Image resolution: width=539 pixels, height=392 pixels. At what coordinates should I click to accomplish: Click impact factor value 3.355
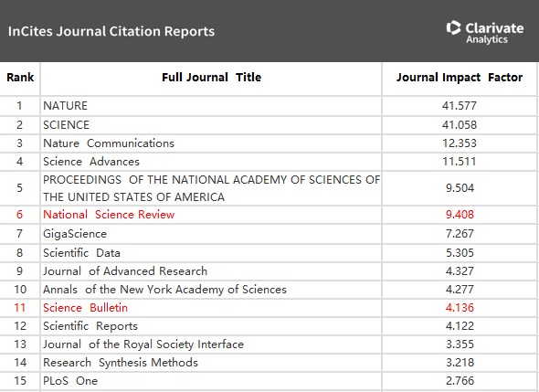point(460,344)
